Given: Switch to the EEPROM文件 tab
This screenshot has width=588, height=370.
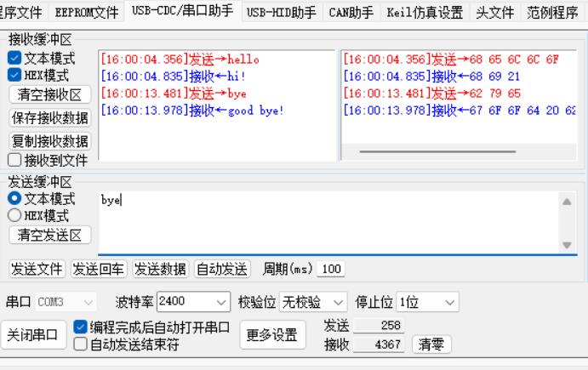Looking at the screenshot, I should tap(87, 13).
